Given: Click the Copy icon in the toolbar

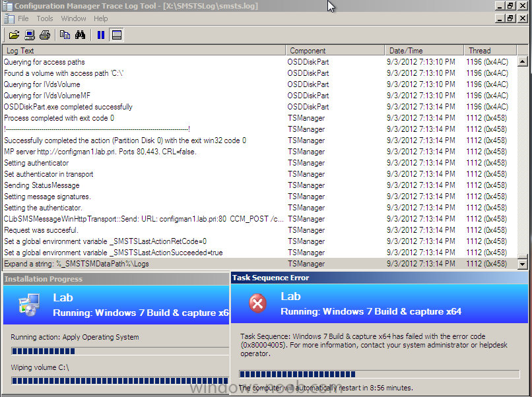Looking at the screenshot, I should click(x=65, y=35).
